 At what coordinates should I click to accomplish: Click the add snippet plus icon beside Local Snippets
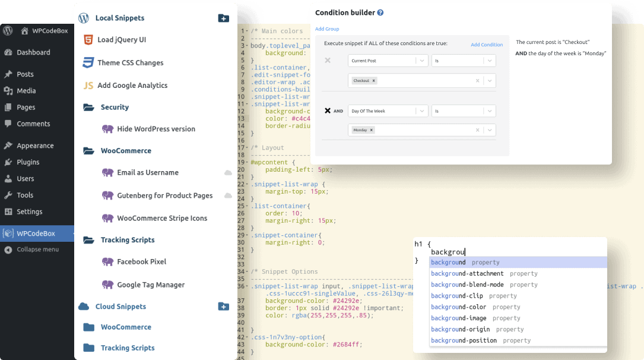(x=224, y=18)
